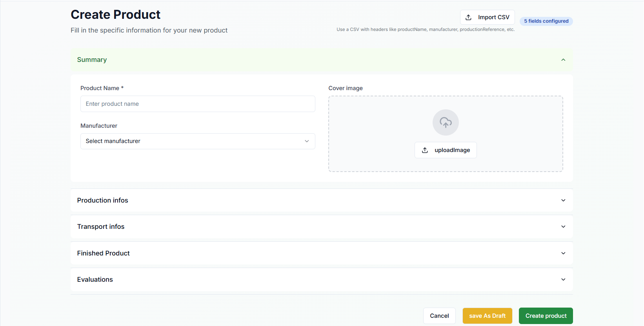
Task: Expand the Transport infos section
Action: pyautogui.click(x=322, y=226)
